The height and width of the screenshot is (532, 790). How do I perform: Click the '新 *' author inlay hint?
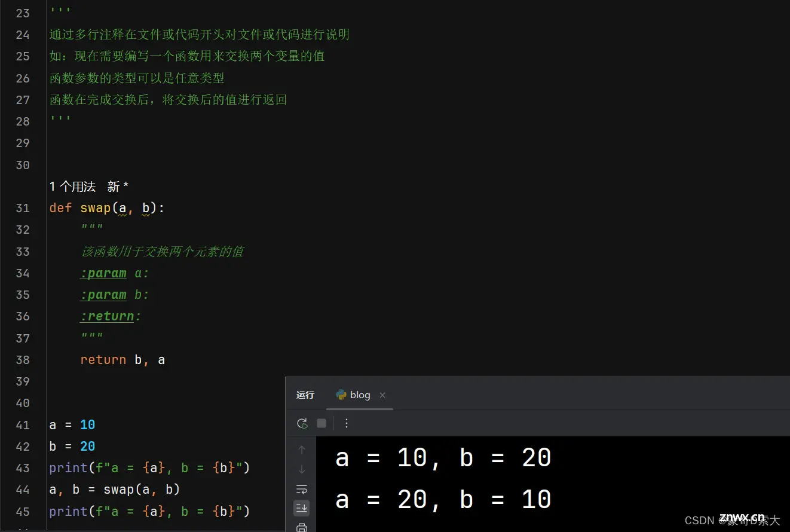click(x=118, y=186)
